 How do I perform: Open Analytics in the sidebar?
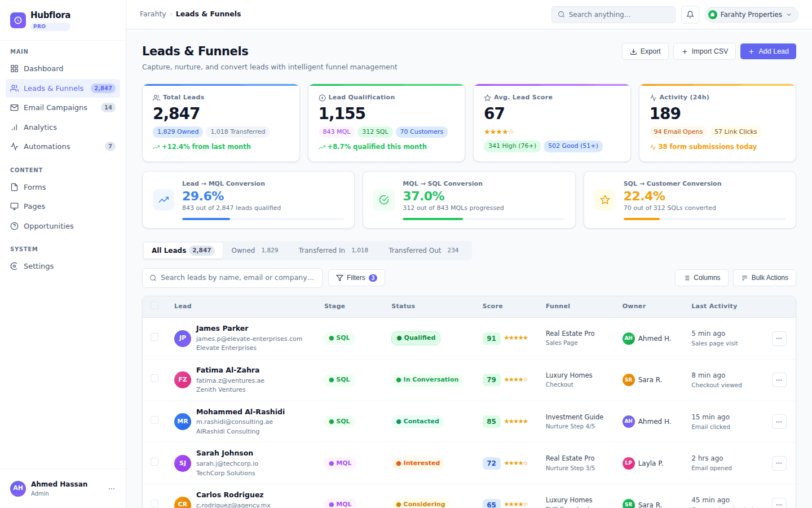click(40, 128)
